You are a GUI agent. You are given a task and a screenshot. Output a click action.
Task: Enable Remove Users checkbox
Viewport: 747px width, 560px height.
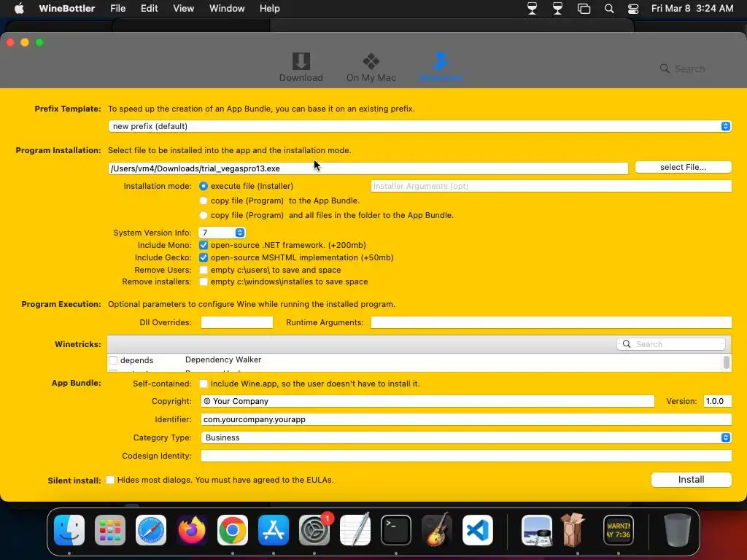click(204, 270)
